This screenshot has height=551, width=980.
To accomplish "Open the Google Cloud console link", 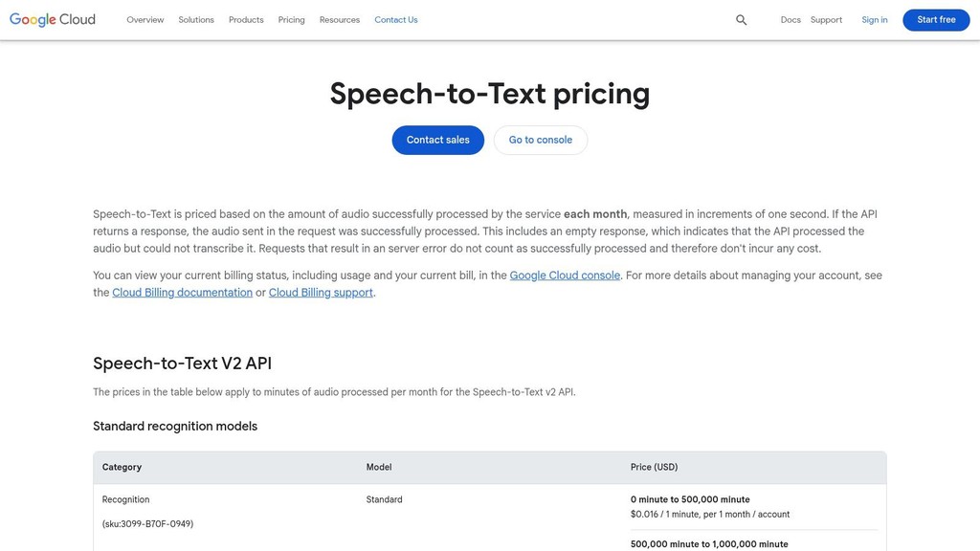I will pos(565,275).
